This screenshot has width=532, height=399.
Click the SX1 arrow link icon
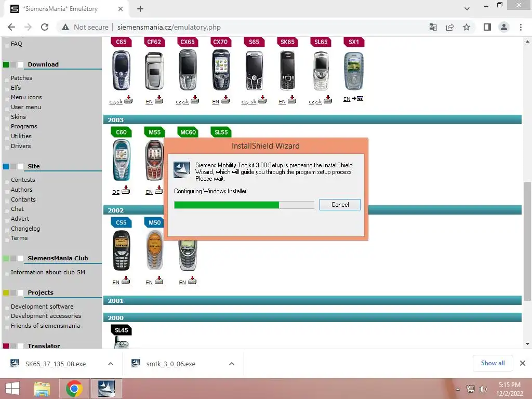(357, 99)
